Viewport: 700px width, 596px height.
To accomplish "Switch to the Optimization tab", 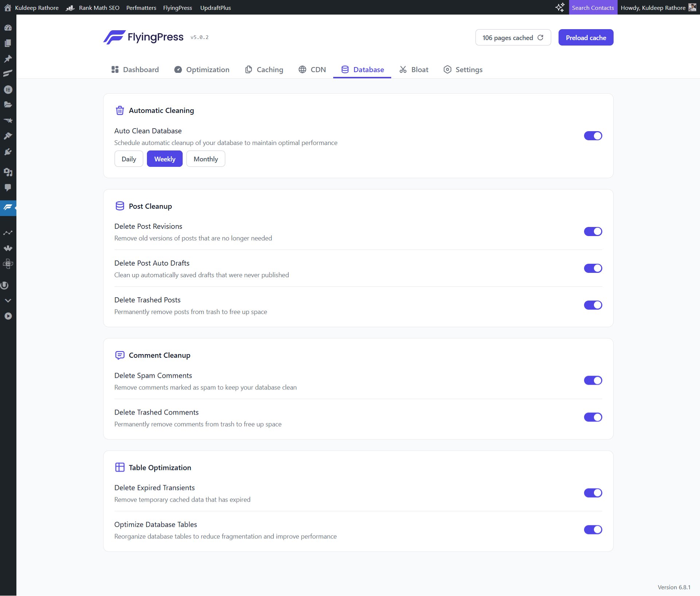I will [x=202, y=70].
